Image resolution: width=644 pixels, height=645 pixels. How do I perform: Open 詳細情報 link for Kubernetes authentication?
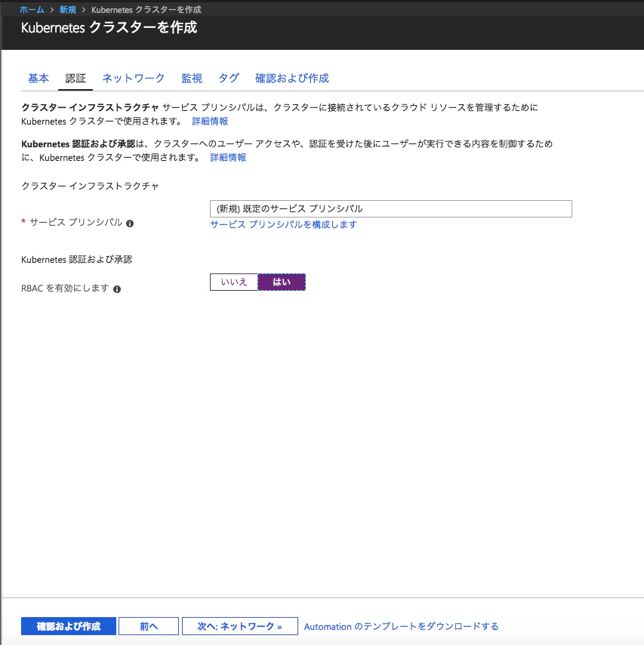[228, 158]
